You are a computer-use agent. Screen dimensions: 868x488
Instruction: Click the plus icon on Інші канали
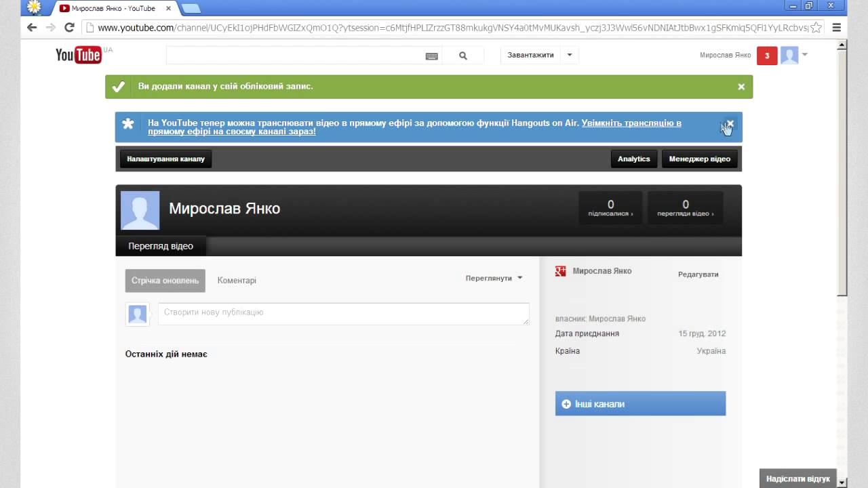coord(566,404)
